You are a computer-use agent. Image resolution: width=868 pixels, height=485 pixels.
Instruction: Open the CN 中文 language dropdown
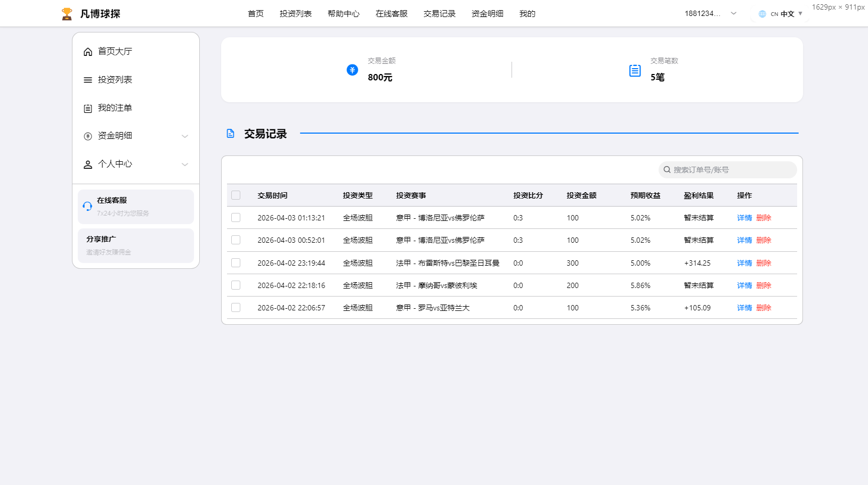click(x=781, y=14)
